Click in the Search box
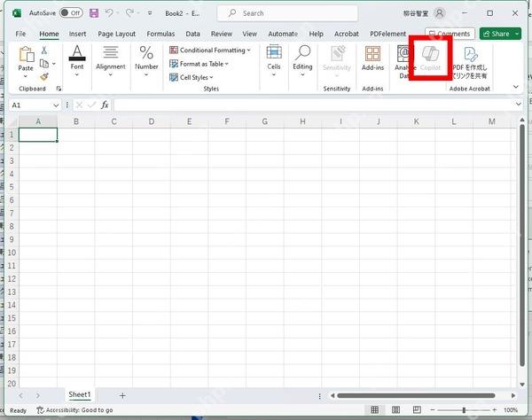532x420 pixels. tap(287, 13)
